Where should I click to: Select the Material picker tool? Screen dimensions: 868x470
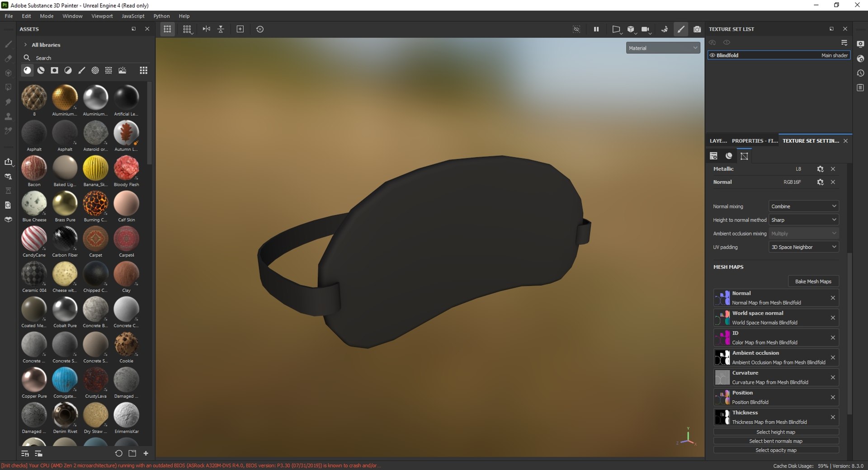tap(8, 131)
